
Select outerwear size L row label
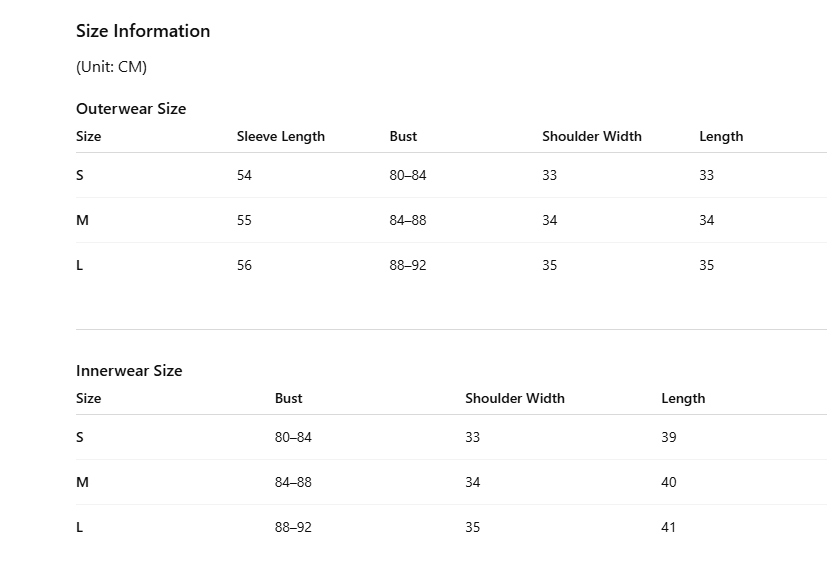(79, 265)
